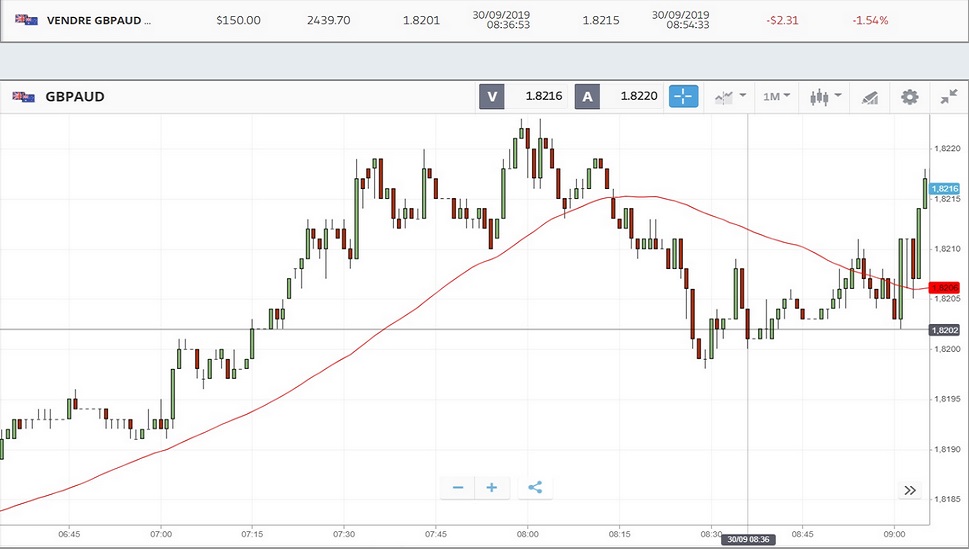Click the open rate 1.8201

tap(421, 20)
